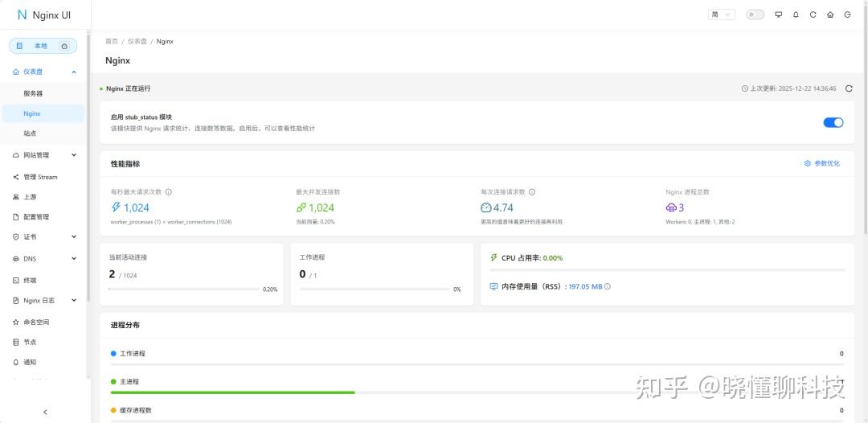Click the purple process icon next to 3
The height and width of the screenshot is (423, 868).
click(x=671, y=207)
